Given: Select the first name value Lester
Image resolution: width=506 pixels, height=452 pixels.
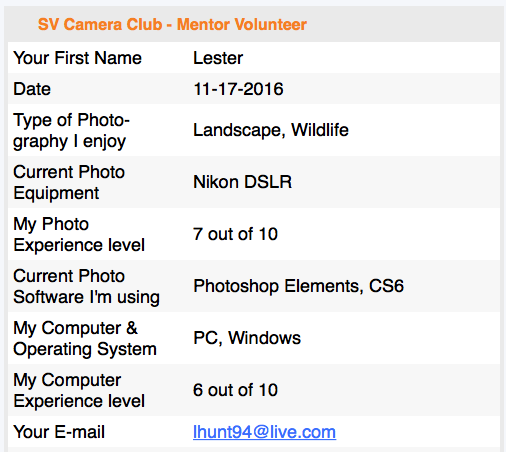Looking at the screenshot, I should coord(218,58).
